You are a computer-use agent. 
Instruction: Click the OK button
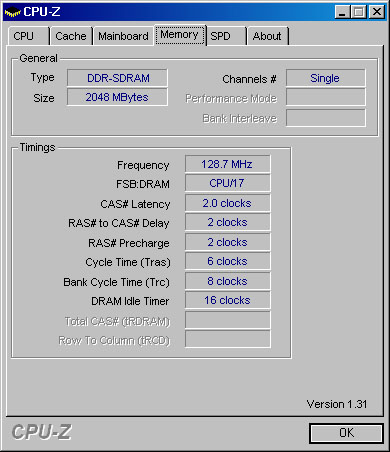[346, 433]
